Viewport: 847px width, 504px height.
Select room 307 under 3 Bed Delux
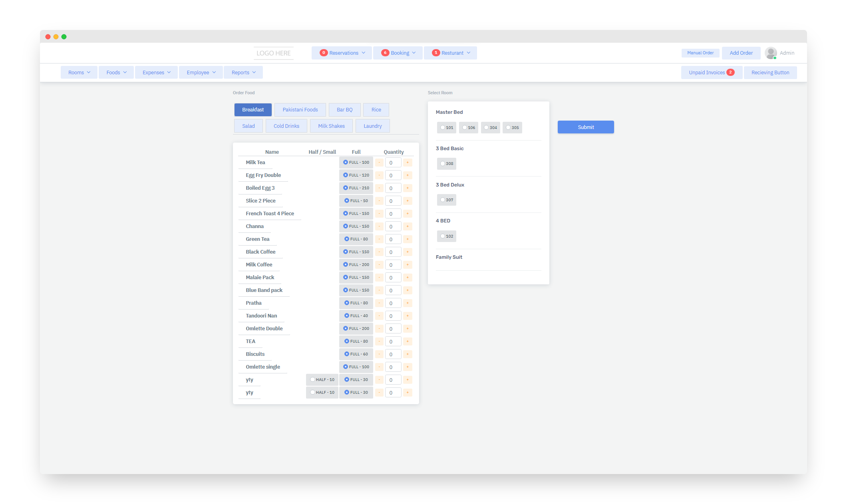coord(443,200)
